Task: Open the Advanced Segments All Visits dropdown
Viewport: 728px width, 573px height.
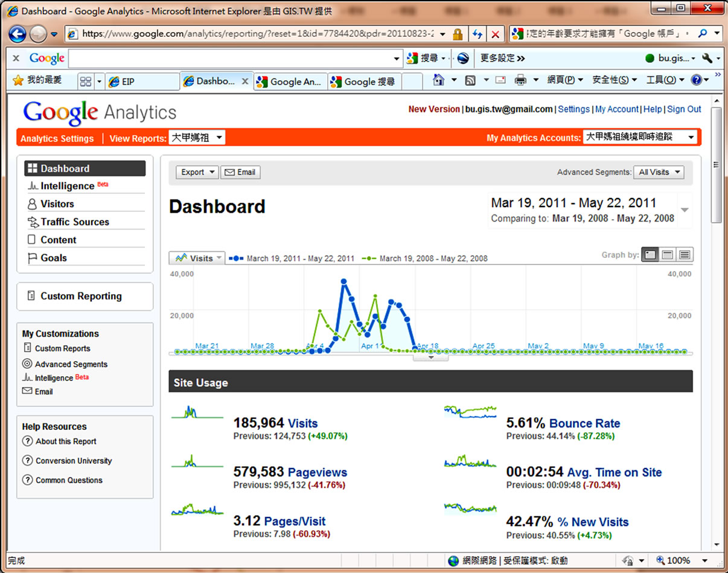Action: click(x=659, y=172)
